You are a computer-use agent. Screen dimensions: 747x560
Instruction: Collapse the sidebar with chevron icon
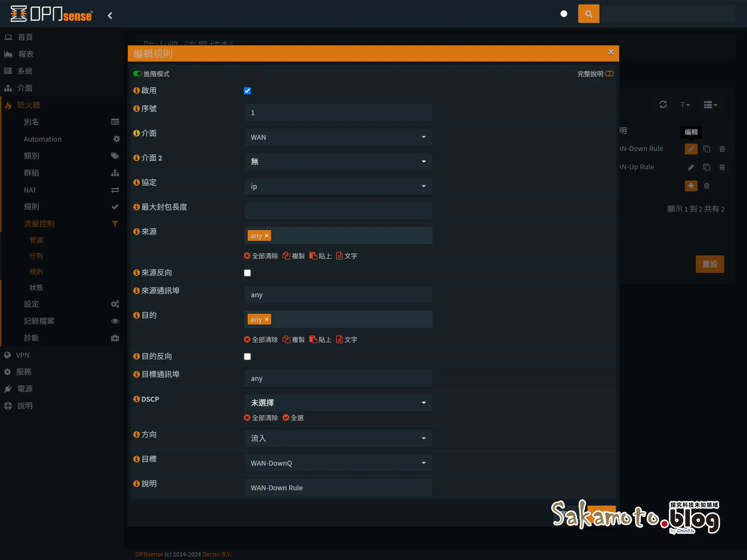pyautogui.click(x=110, y=15)
